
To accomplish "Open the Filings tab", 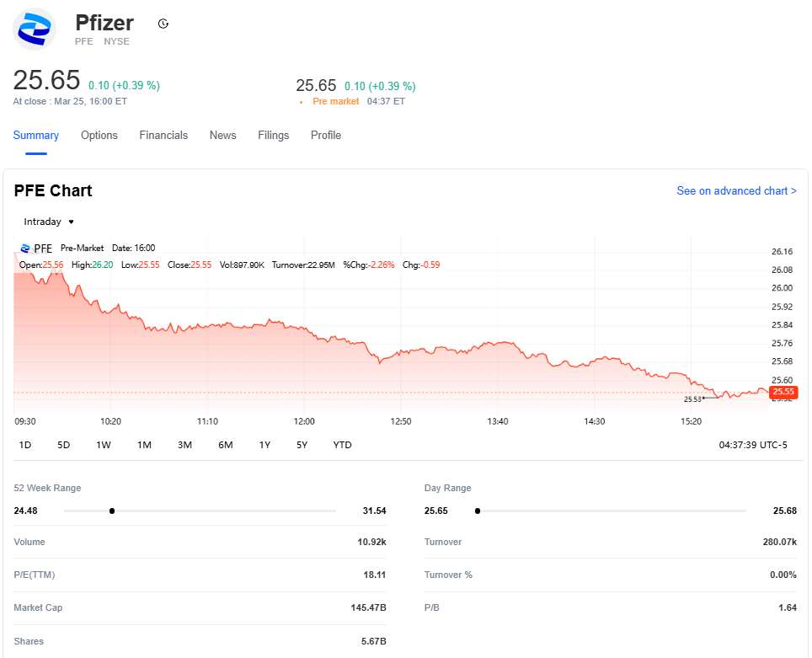I will (274, 136).
